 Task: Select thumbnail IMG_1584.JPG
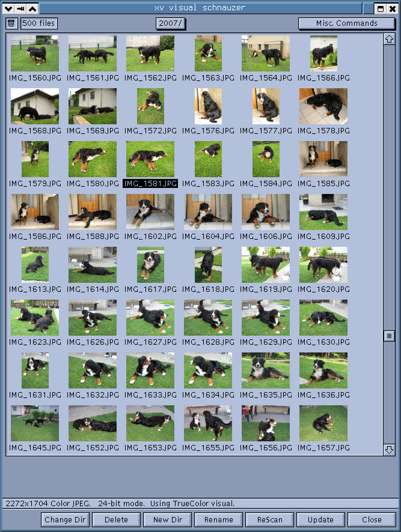[266, 159]
